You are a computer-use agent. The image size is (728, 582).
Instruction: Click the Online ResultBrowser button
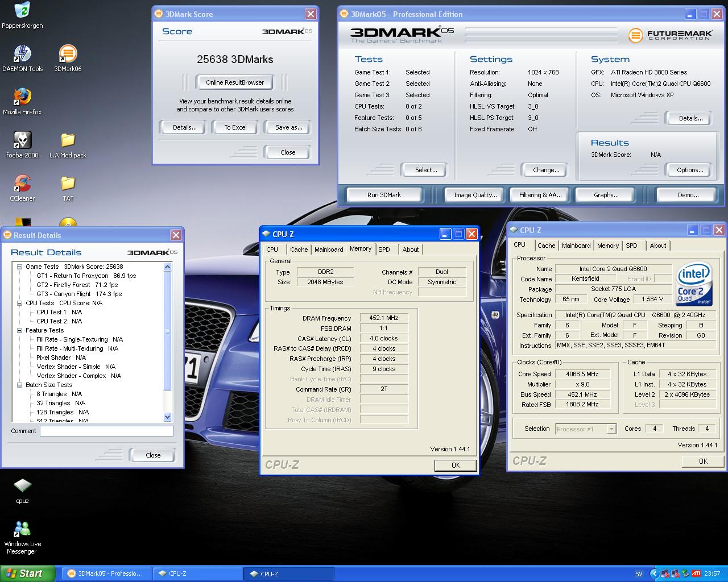pyautogui.click(x=235, y=82)
